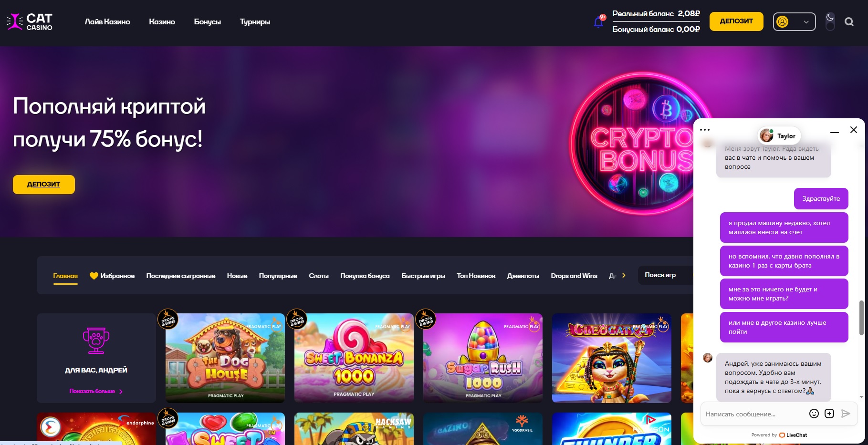Open chat options three-dots menu
Screen dimensions: 868x445
705,130
